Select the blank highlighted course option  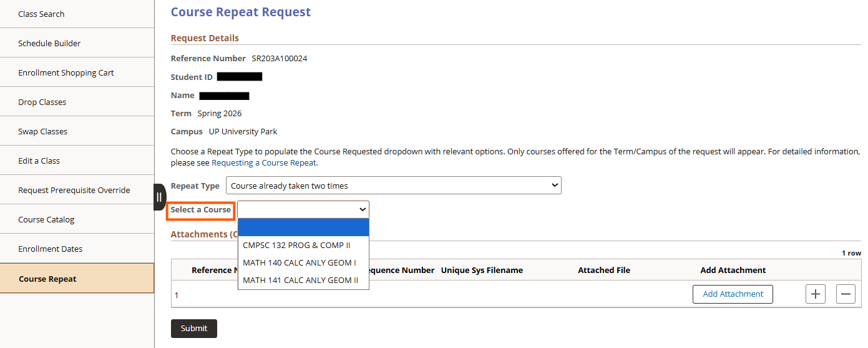pyautogui.click(x=303, y=227)
